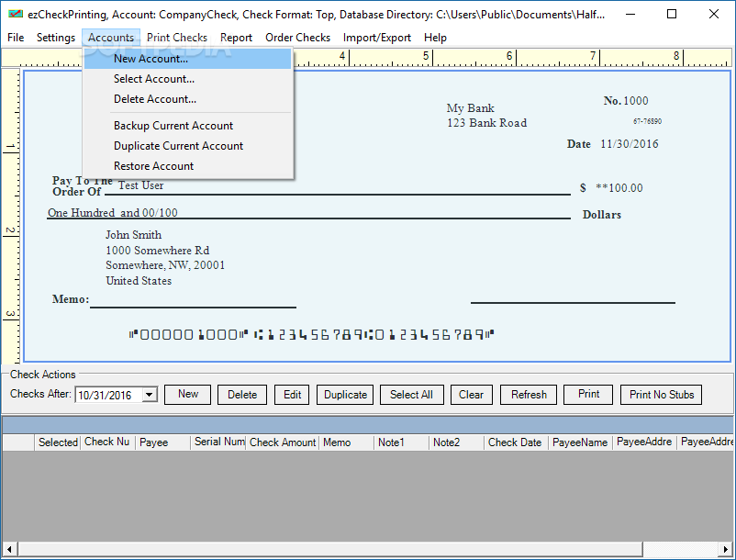Click the PayeeName column header
736x560 pixels.
click(x=580, y=442)
